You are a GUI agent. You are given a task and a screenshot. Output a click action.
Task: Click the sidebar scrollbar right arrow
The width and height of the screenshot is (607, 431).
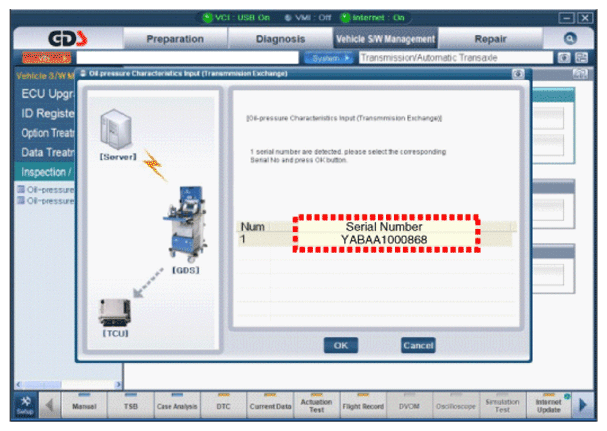point(118,385)
